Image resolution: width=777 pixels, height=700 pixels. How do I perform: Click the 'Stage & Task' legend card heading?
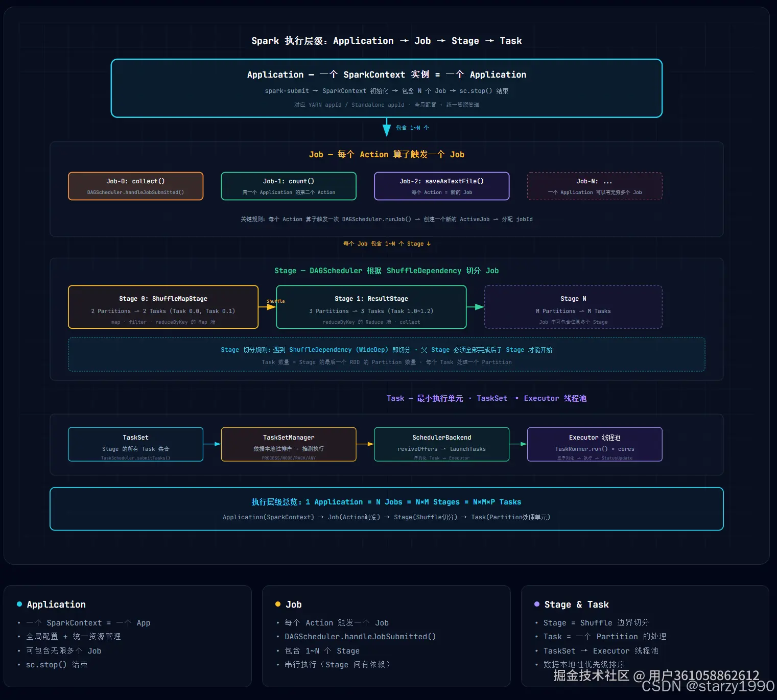coord(577,605)
